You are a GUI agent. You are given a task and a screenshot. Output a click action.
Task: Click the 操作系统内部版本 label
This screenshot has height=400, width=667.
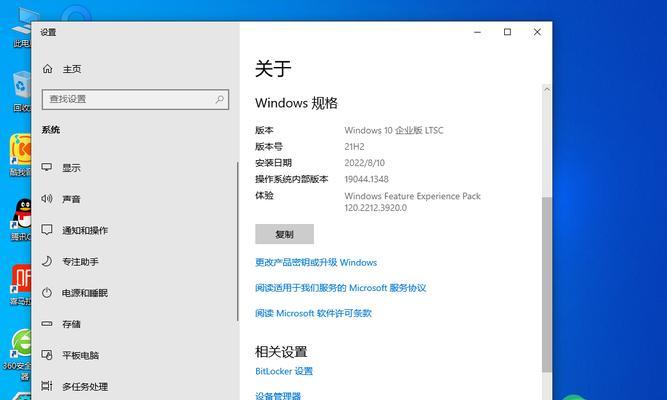click(x=291, y=179)
